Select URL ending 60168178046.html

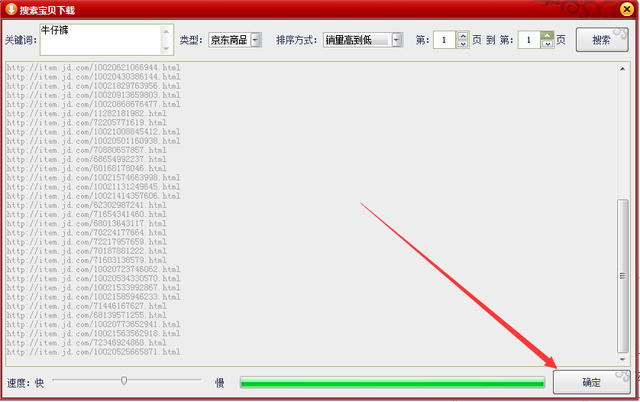pyautogui.click(x=87, y=168)
